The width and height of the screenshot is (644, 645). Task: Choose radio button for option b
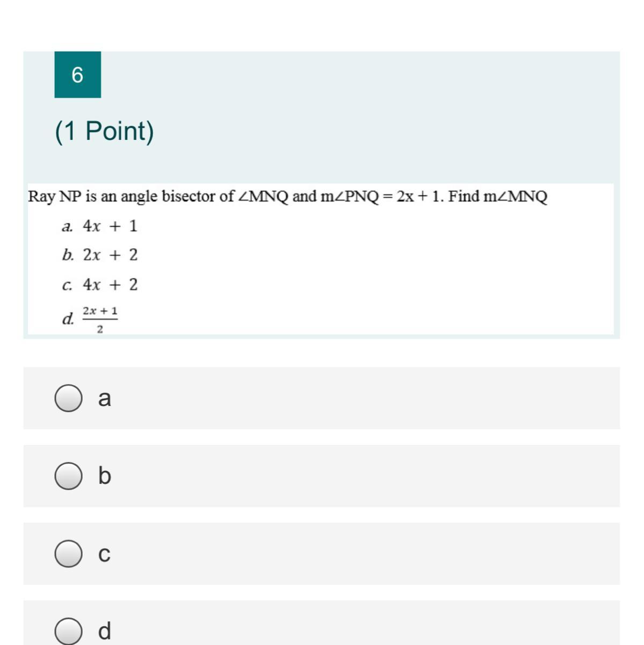tap(68, 476)
